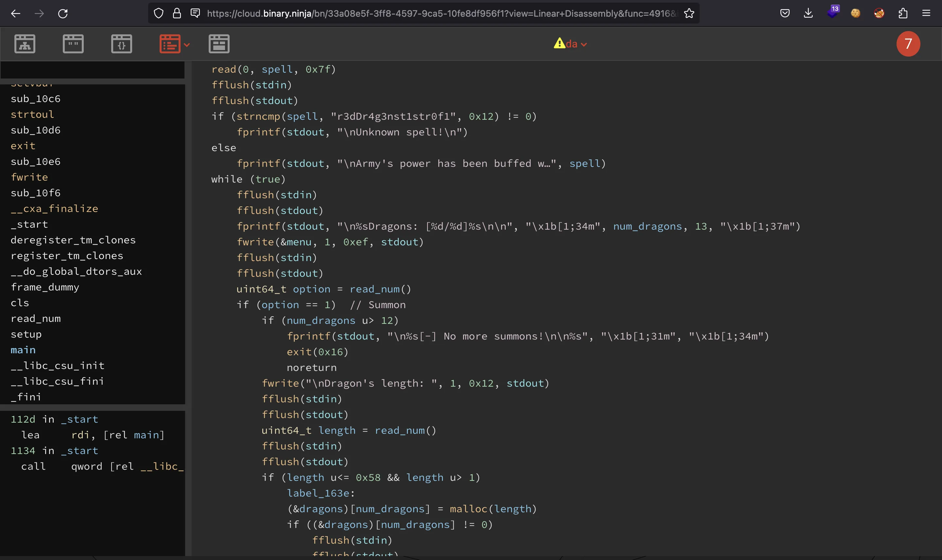Click the browser back arrow
942x560 pixels.
pos(15,14)
